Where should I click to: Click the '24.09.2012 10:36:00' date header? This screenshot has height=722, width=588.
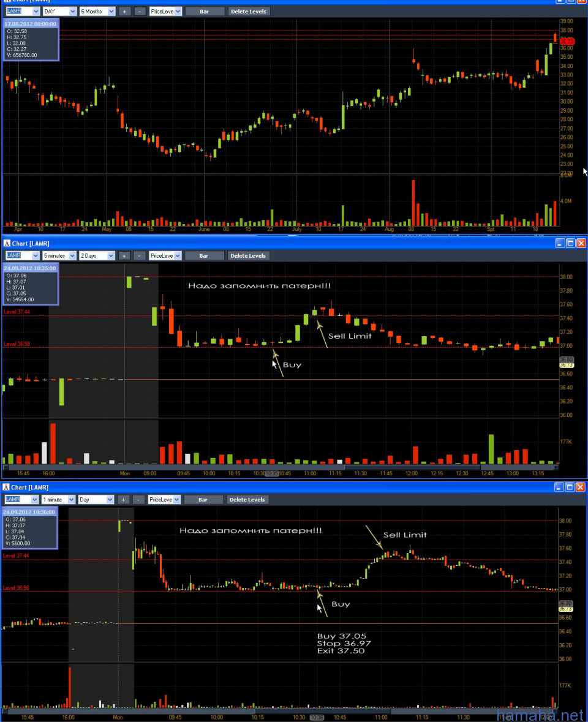pyautogui.click(x=29, y=512)
